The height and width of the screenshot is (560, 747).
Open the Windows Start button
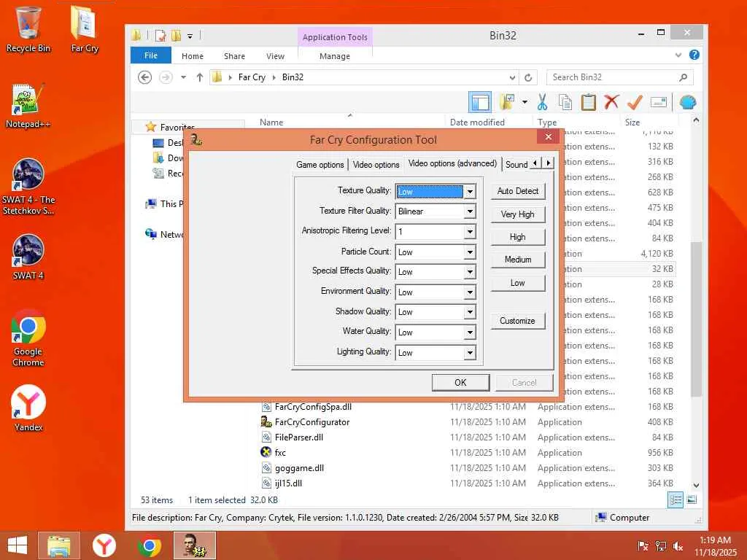pyautogui.click(x=18, y=545)
